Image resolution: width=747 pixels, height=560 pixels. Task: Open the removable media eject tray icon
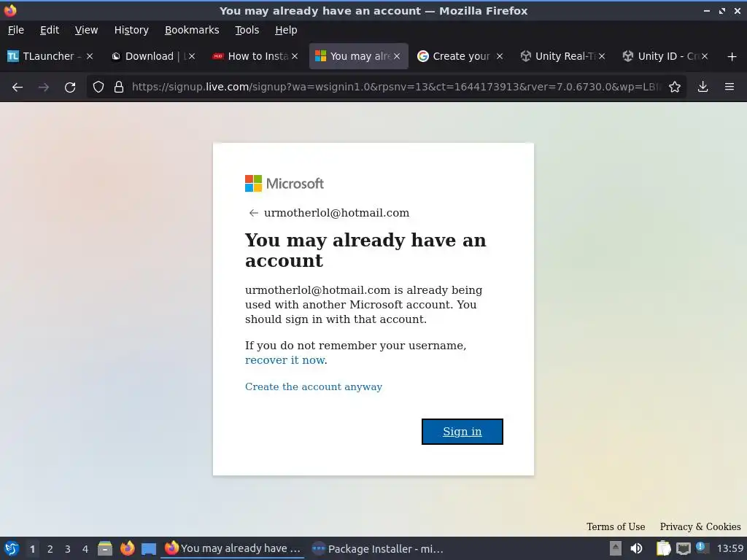coord(616,548)
